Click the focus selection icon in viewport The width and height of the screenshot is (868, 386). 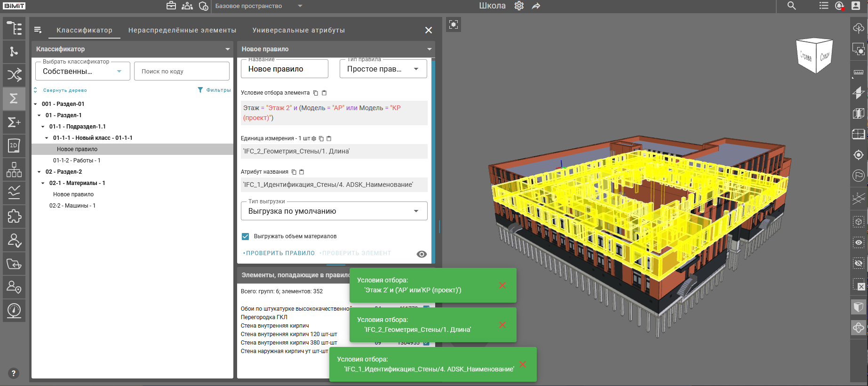coord(454,24)
